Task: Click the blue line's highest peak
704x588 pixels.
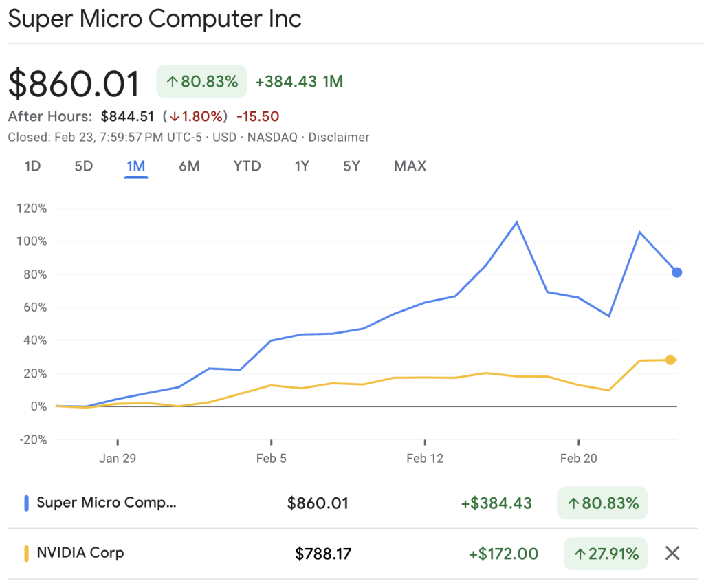Action: [x=516, y=221]
